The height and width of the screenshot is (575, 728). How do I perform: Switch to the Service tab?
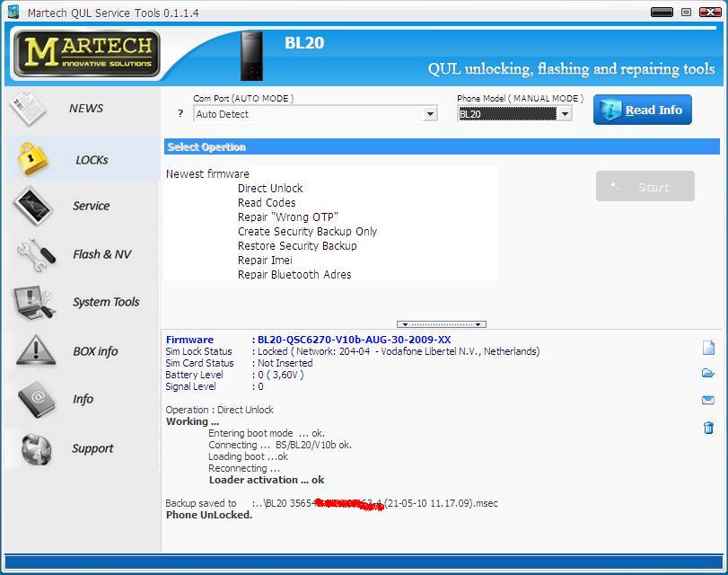pyautogui.click(x=91, y=206)
